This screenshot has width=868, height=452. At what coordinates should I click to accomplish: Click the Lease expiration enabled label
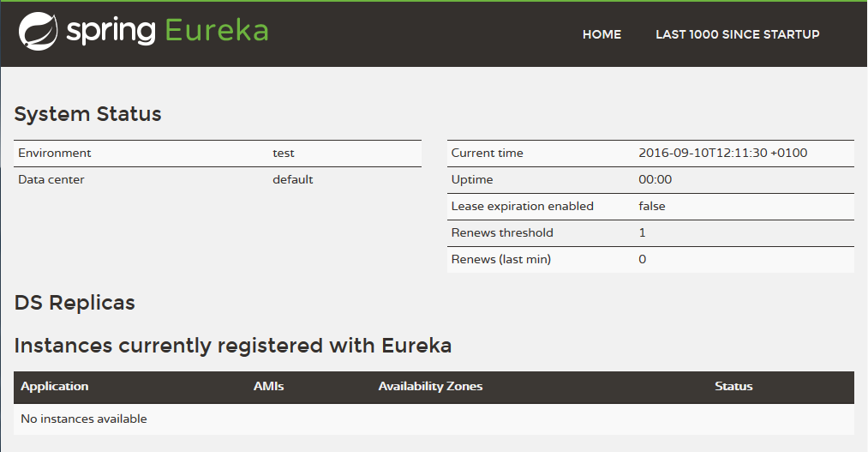522,206
